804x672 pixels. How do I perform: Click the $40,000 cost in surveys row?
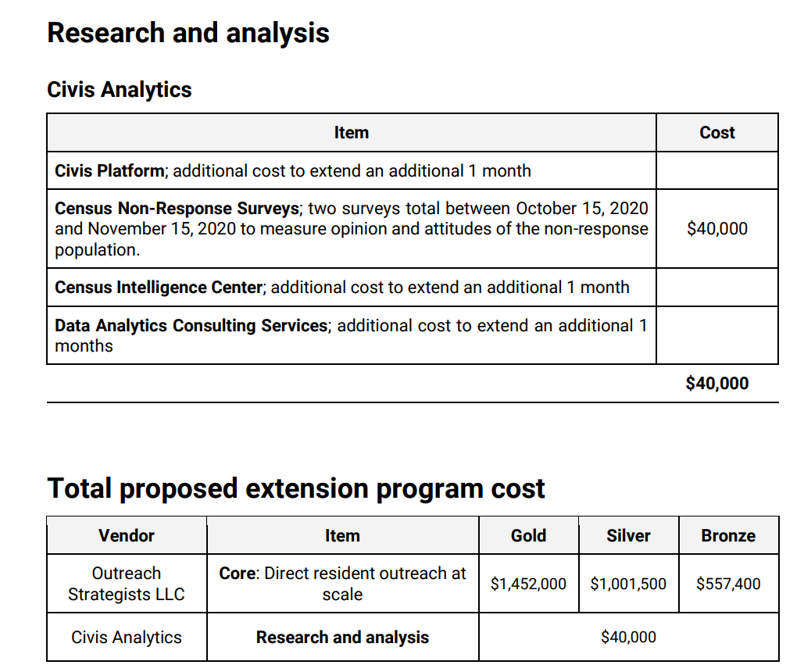click(x=716, y=229)
